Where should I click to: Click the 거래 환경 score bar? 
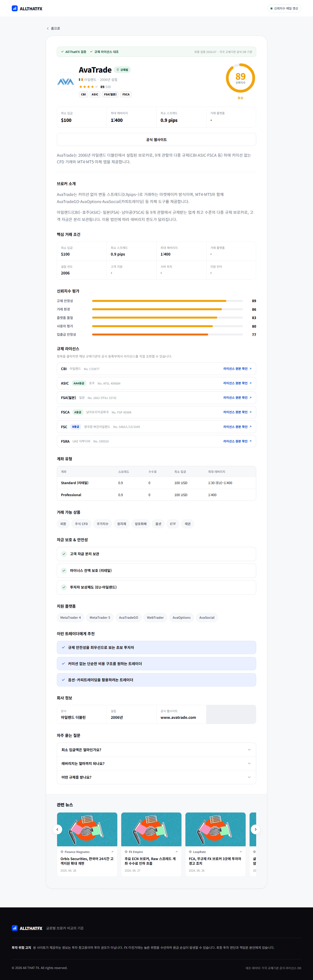(168, 309)
